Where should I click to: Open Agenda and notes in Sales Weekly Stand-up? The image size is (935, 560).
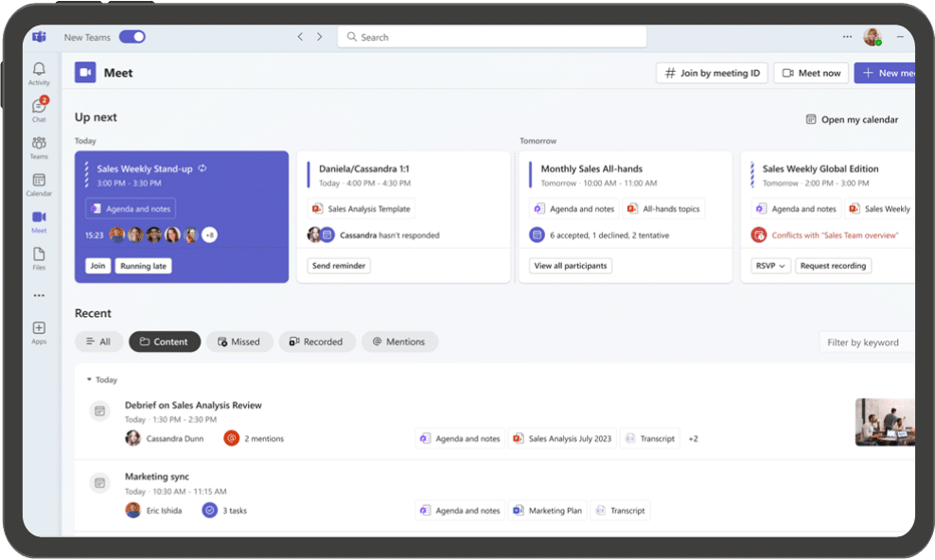pyautogui.click(x=131, y=208)
